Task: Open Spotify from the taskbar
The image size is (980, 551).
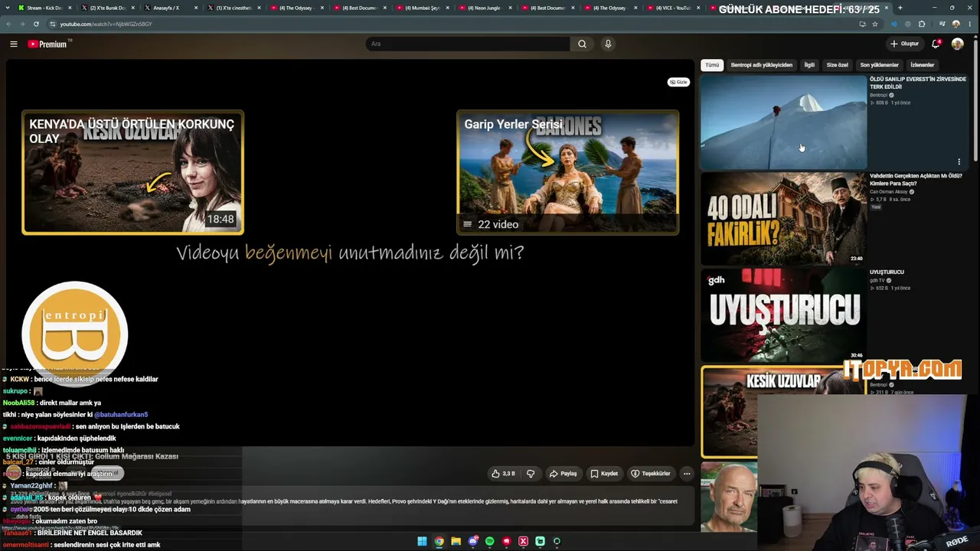Action: [x=489, y=541]
